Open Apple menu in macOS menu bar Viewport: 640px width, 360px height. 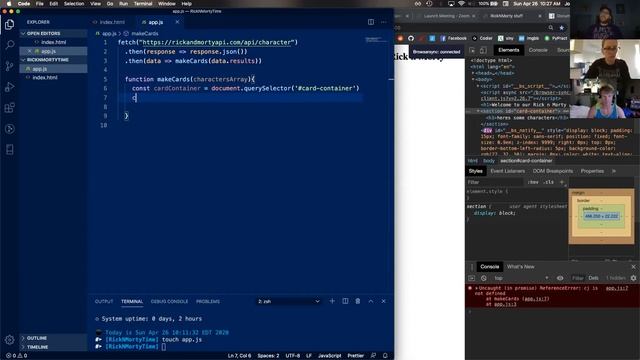click(8, 4)
